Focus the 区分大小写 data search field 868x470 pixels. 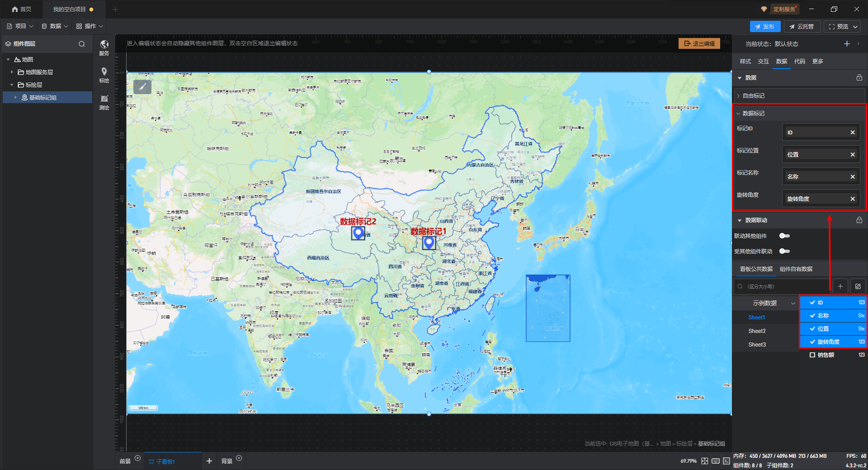[782, 286]
